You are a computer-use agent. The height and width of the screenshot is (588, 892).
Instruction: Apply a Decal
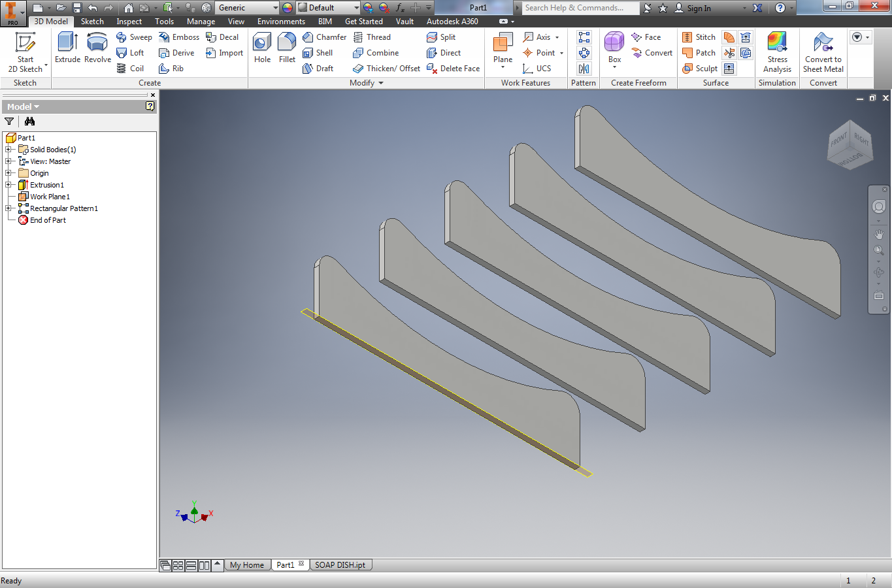[222, 37]
